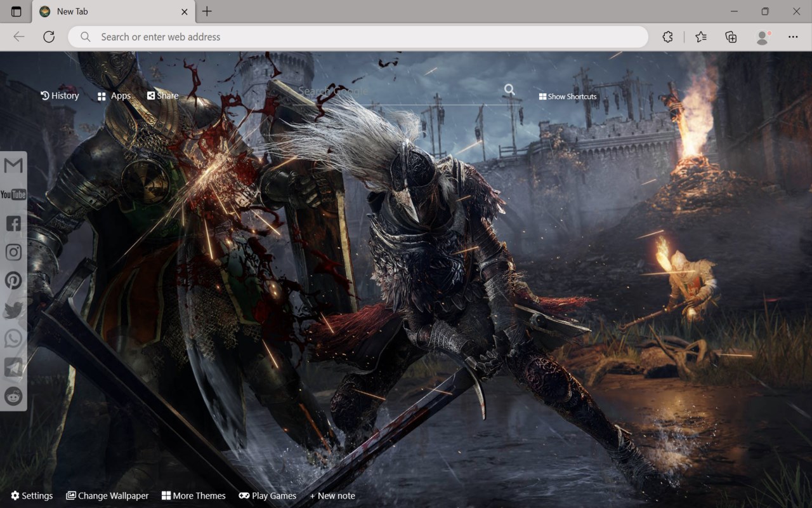Open the Apps menu
Screen dimensions: 812x508
click(x=114, y=96)
